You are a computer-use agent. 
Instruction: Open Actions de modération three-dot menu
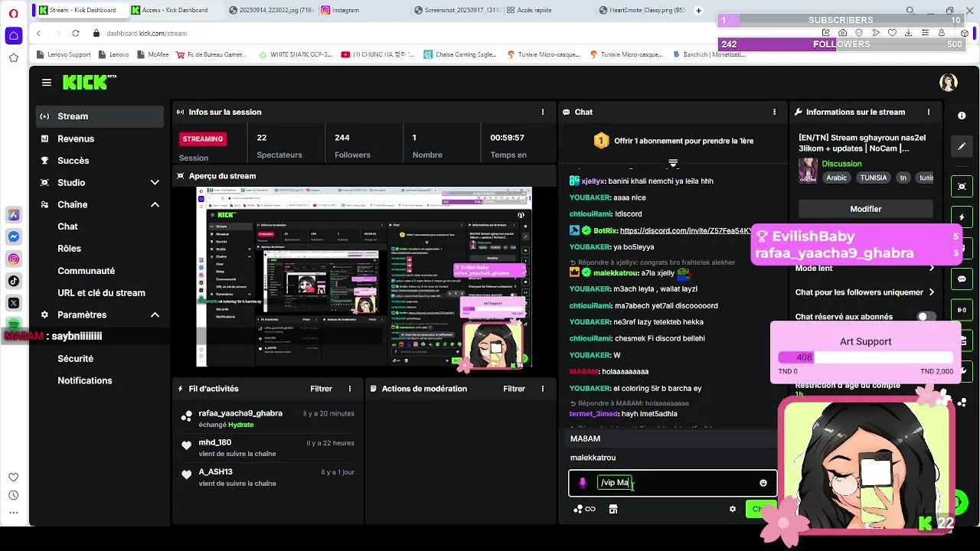point(543,389)
